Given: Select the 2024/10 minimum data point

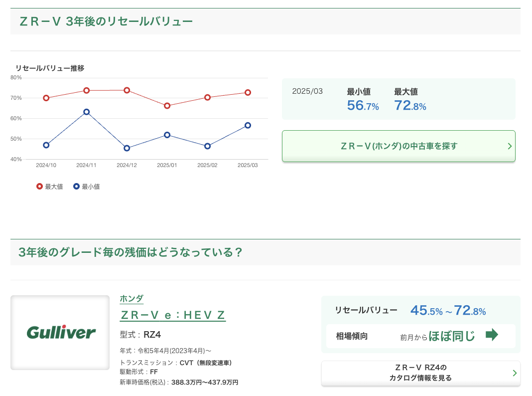Looking at the screenshot, I should 46,145.
